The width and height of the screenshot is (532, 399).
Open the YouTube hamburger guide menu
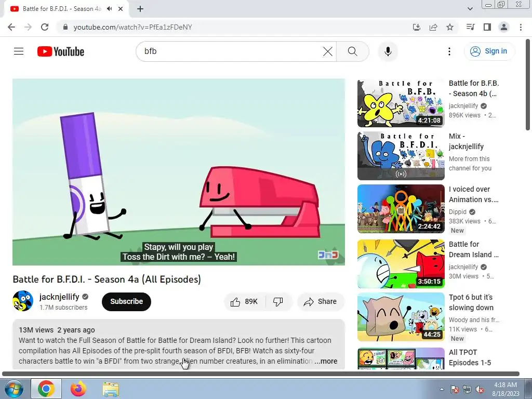click(x=19, y=51)
